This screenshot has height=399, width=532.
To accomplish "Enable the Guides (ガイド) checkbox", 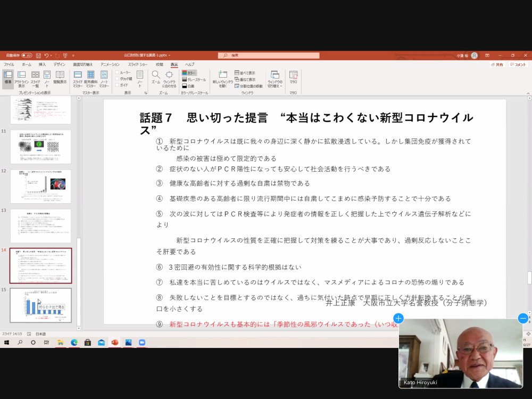I will click(x=117, y=85).
